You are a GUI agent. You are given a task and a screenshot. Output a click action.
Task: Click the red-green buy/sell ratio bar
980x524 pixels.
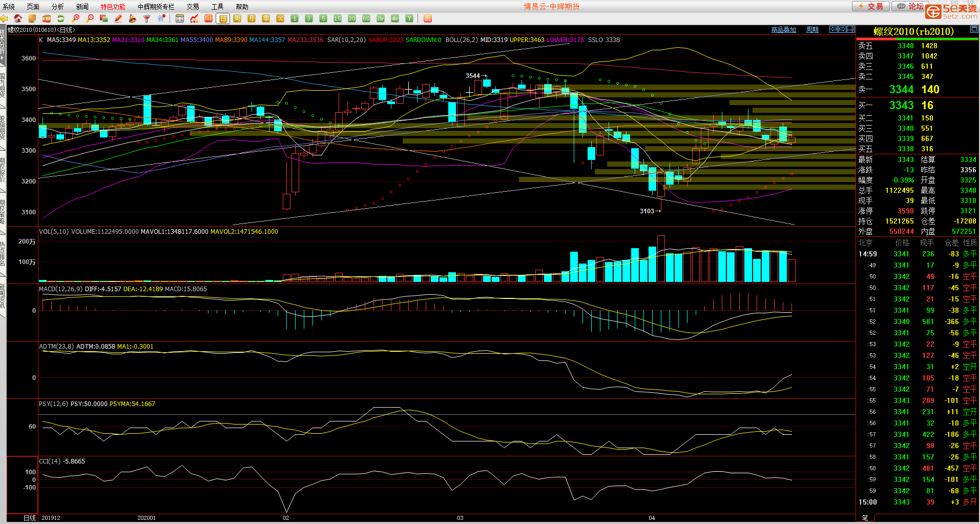(x=917, y=39)
